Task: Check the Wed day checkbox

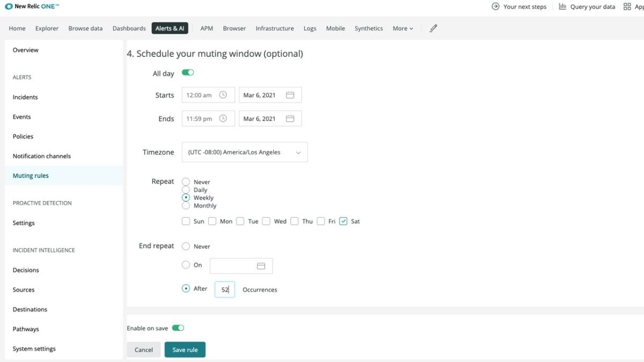Action: point(266,220)
